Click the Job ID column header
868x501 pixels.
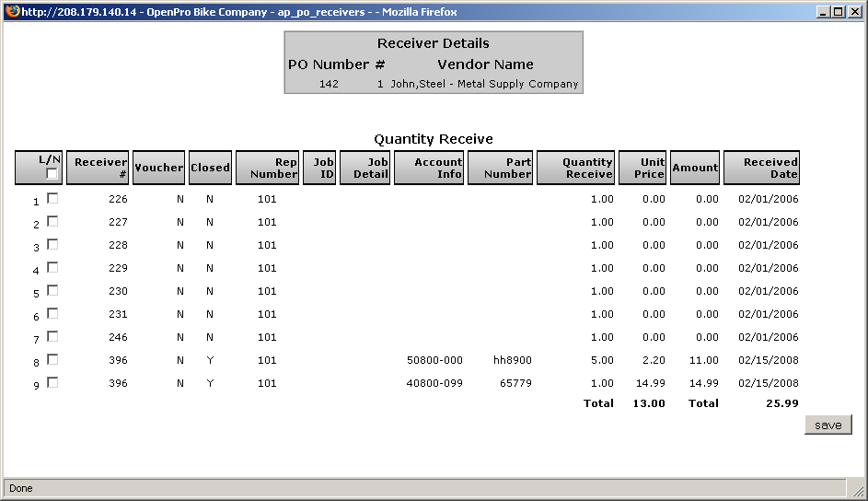point(319,168)
